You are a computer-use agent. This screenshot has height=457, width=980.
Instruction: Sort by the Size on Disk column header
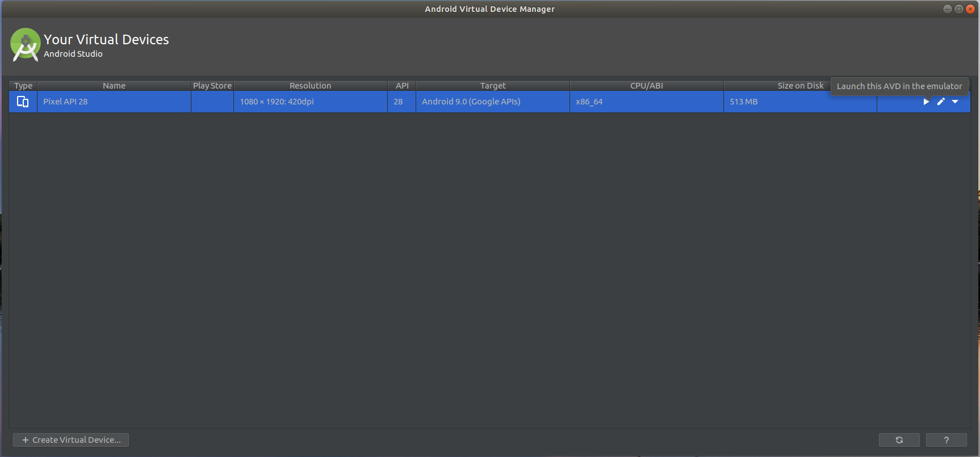tap(799, 86)
